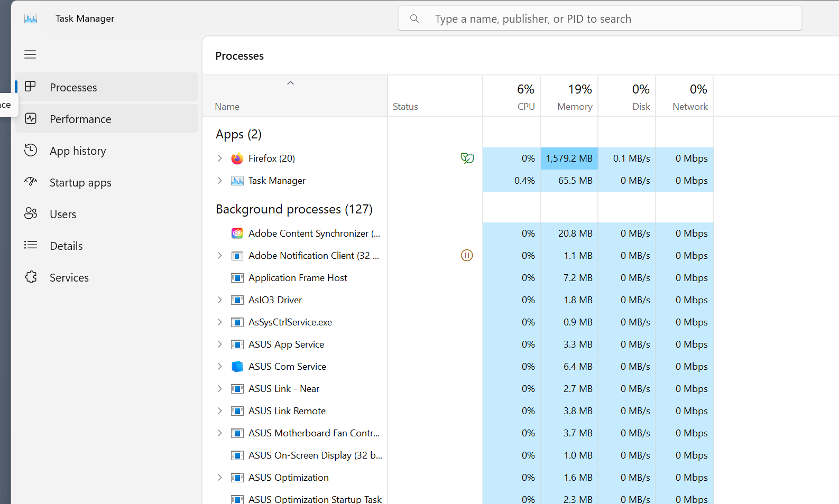Click the Task Manager app icon in title bar

[x=31, y=18]
